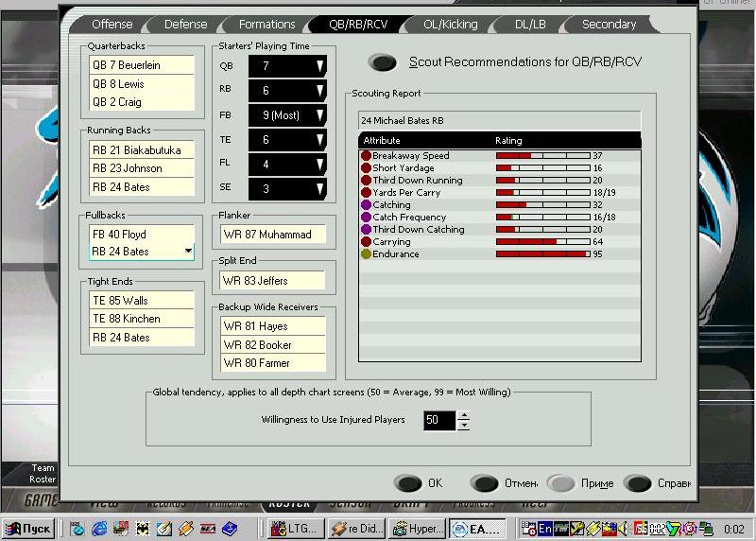The height and width of the screenshot is (541, 756).
Task: Go to the Secondary tab
Action: [609, 25]
